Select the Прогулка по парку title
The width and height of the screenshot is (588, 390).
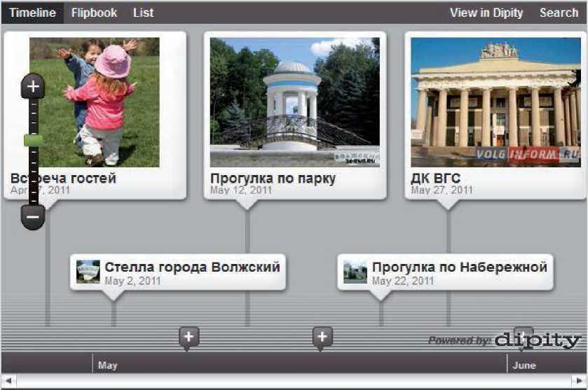(273, 179)
